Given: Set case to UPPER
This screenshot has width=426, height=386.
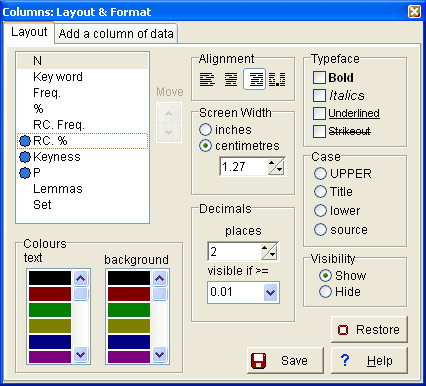Looking at the screenshot, I should coord(320,173).
